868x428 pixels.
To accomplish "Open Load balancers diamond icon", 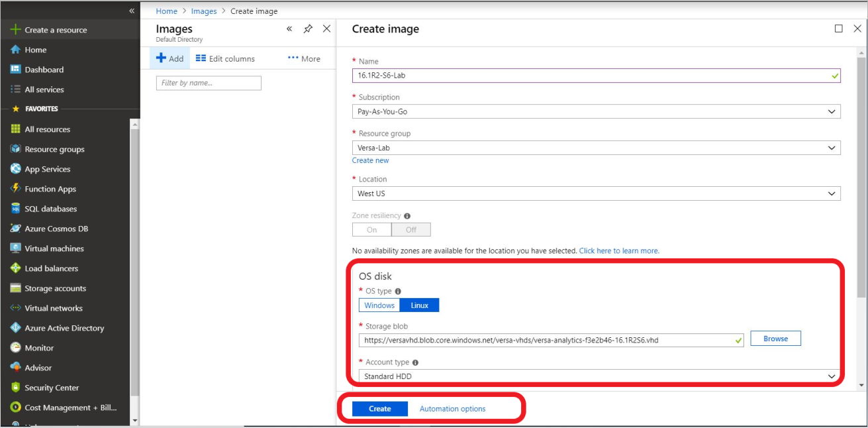I will point(15,268).
